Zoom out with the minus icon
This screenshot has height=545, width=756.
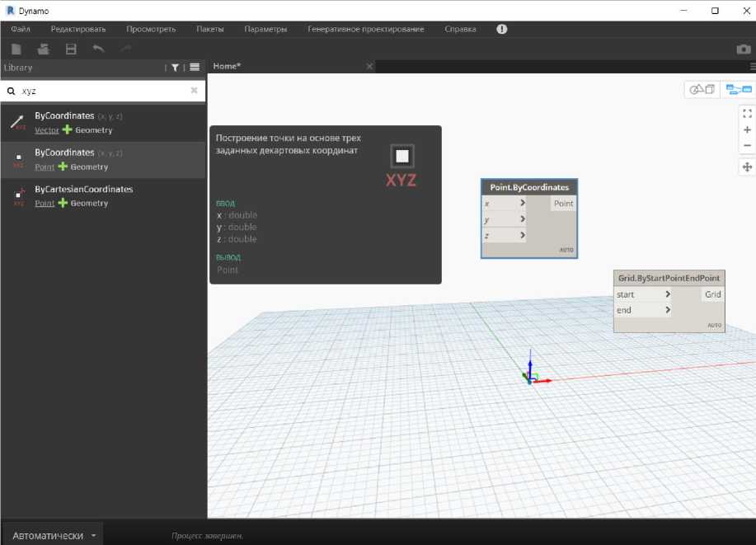pos(747,146)
